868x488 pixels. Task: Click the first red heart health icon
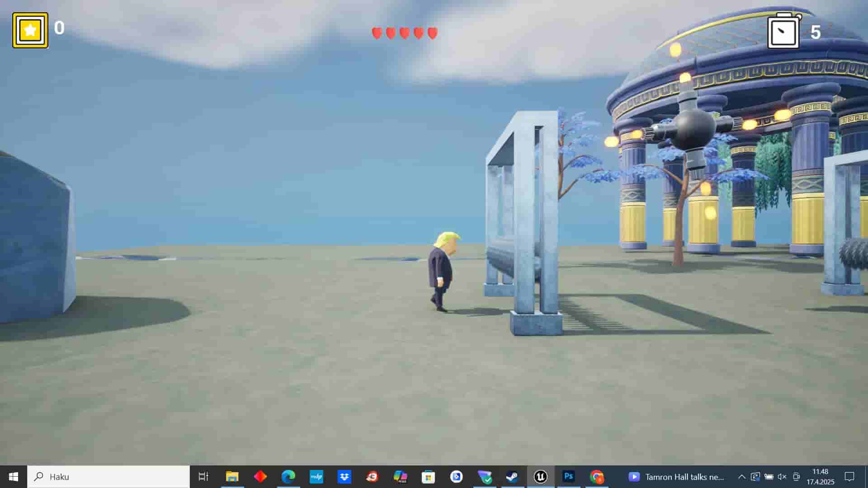pos(377,33)
